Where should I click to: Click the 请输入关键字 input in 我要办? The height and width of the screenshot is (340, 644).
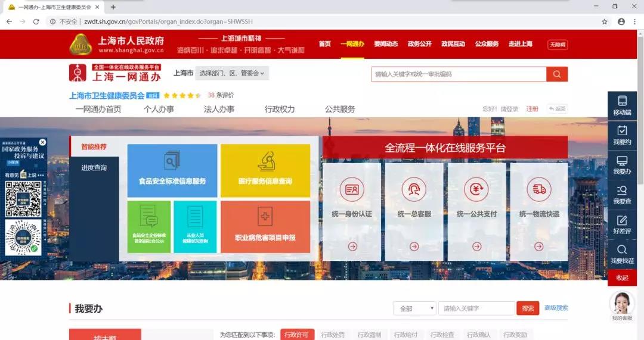477,308
